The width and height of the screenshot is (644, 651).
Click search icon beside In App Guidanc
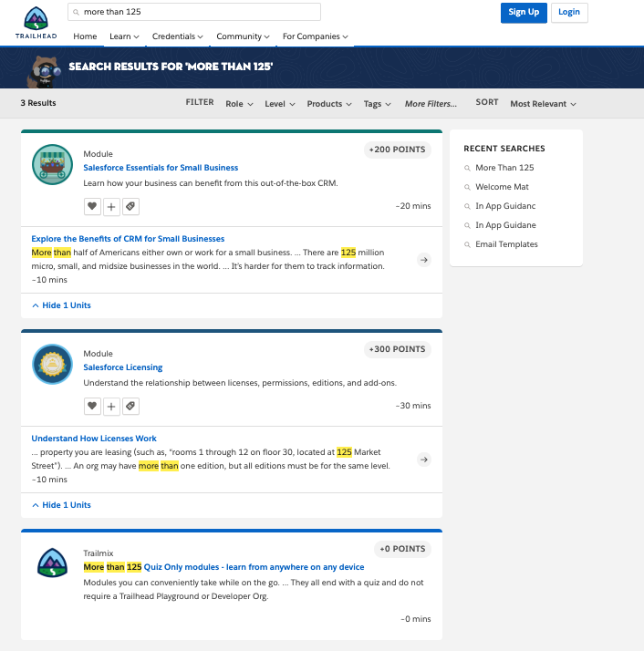[467, 206]
